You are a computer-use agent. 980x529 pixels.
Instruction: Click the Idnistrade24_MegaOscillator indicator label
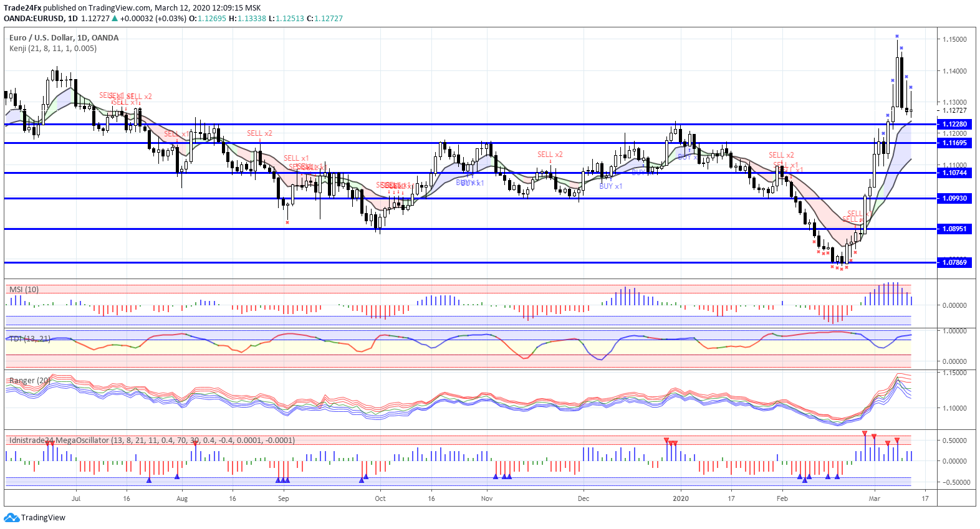[151, 441]
